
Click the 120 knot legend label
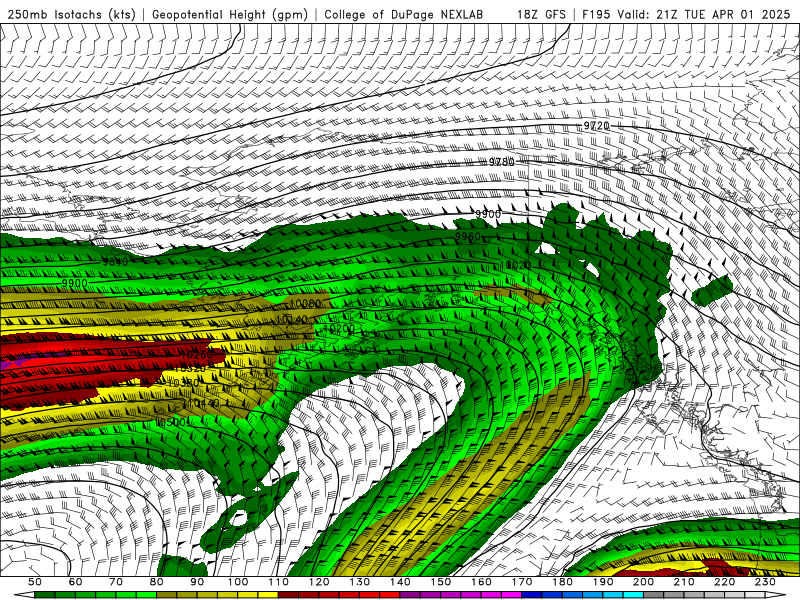(x=319, y=582)
